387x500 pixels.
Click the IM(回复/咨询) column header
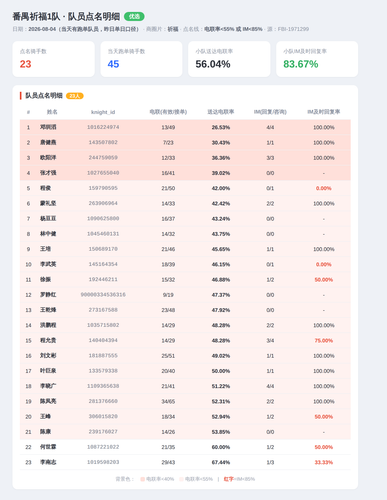[270, 112]
